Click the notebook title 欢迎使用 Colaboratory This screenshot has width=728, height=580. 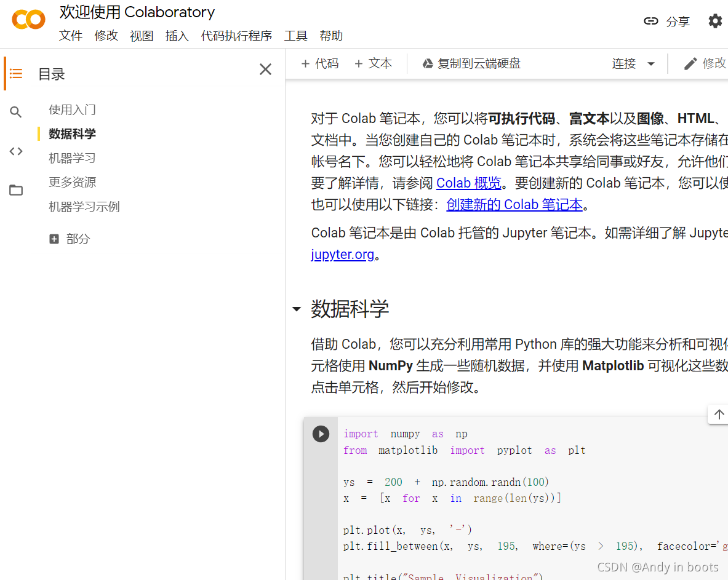pos(137,12)
